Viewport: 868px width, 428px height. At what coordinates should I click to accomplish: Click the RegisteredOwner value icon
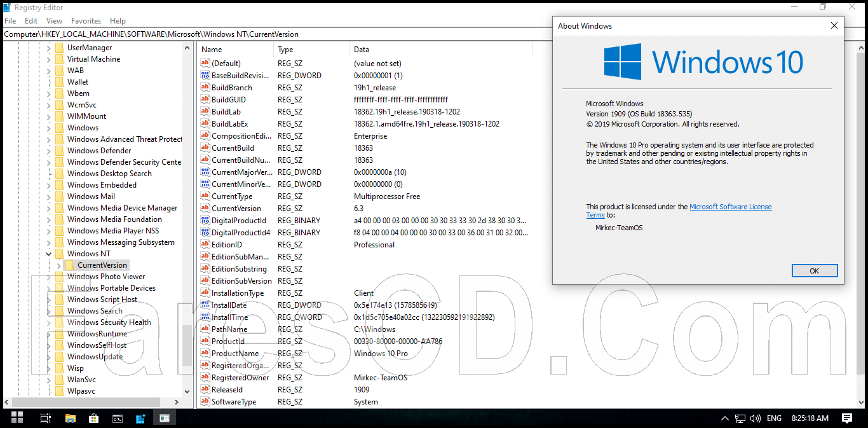click(205, 377)
